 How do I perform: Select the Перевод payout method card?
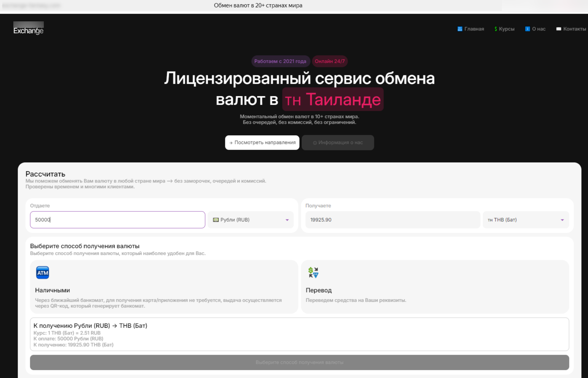pos(435,287)
